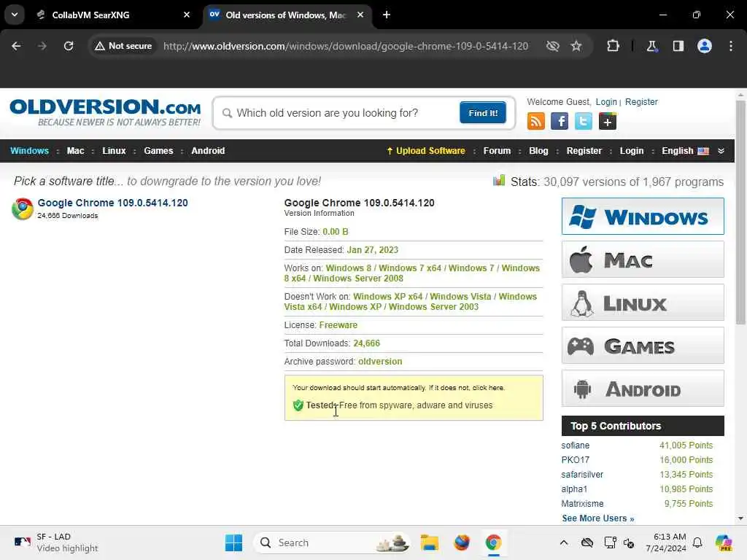Bookmark this page with the star
This screenshot has height=560, width=747.
coord(576,46)
